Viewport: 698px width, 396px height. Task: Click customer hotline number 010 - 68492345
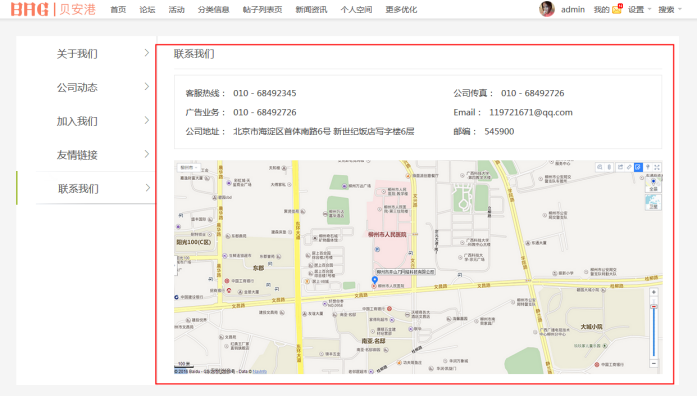264,93
